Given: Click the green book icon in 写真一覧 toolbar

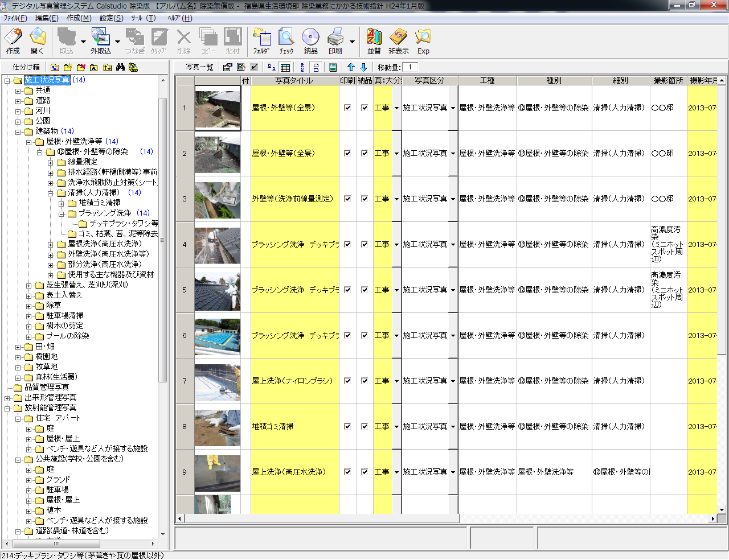Looking at the screenshot, I should 333,67.
